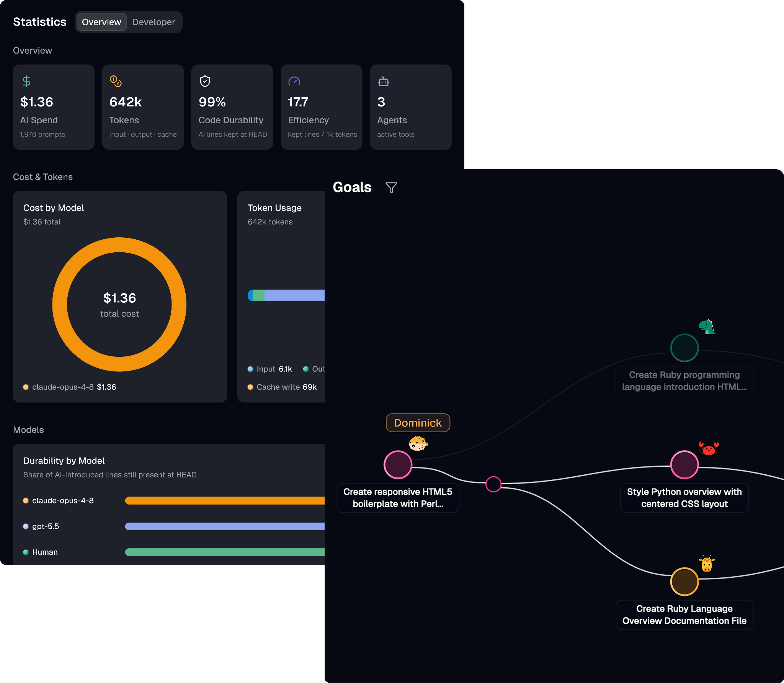Select the Dominick name tag

point(418,423)
